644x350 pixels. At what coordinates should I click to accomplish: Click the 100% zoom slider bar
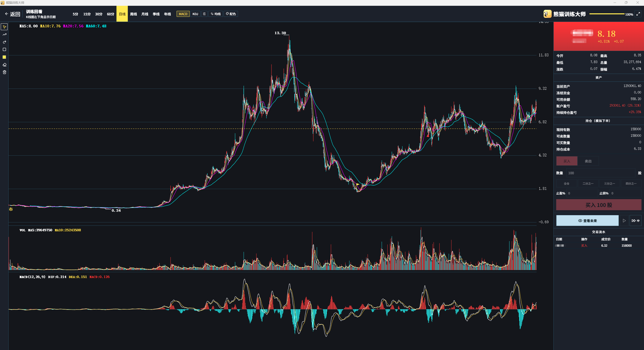(x=607, y=14)
